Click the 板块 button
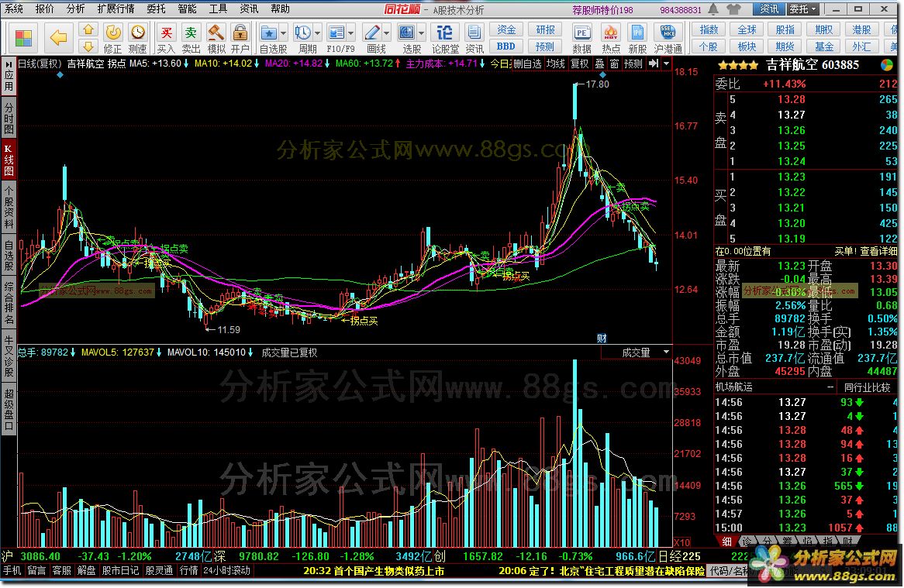This screenshot has height=588, width=904. [747, 46]
